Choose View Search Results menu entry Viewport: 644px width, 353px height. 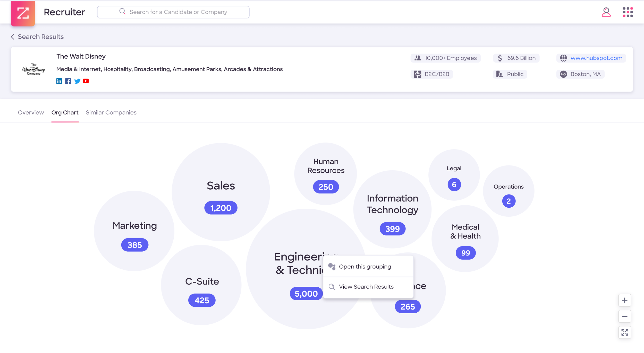[368, 287]
